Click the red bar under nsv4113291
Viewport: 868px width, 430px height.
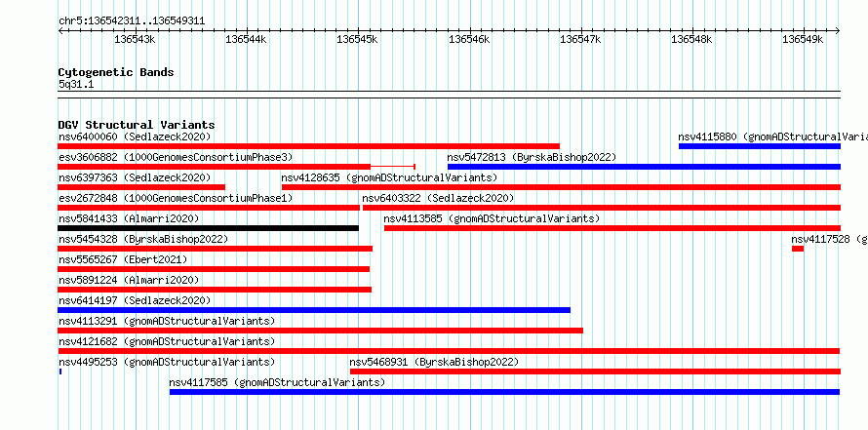tap(321, 331)
